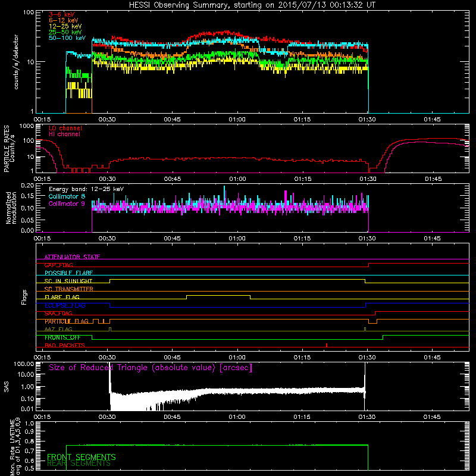
Task: Click the 0.20 value on modulation axis
Action: 27,185
